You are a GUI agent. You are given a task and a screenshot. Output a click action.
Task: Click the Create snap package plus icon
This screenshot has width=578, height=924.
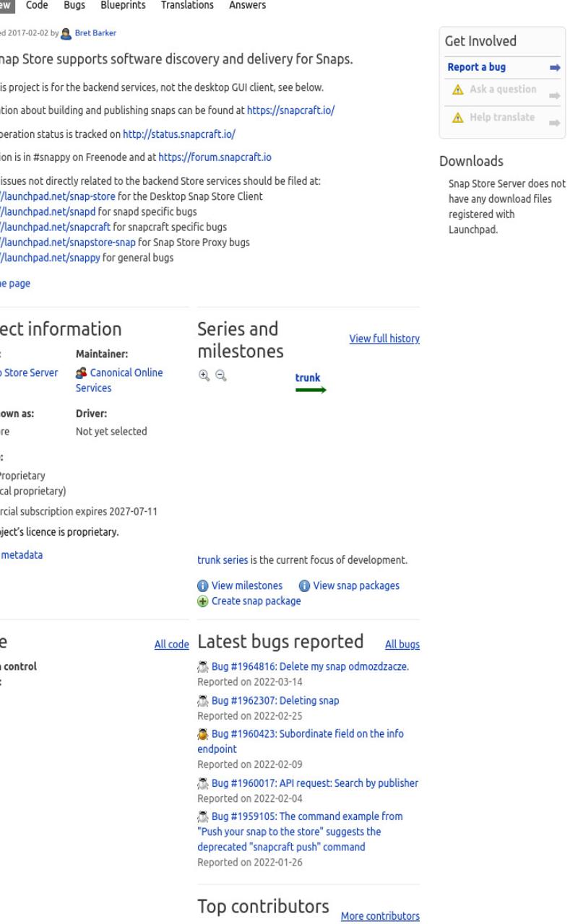203,601
